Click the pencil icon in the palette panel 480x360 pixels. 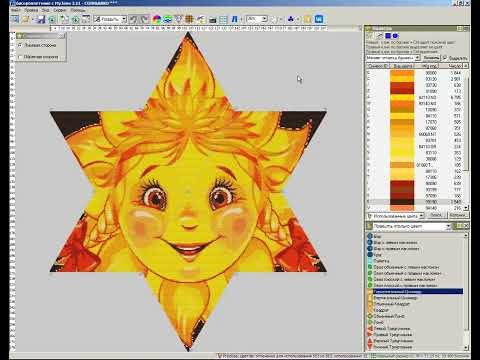(380, 36)
